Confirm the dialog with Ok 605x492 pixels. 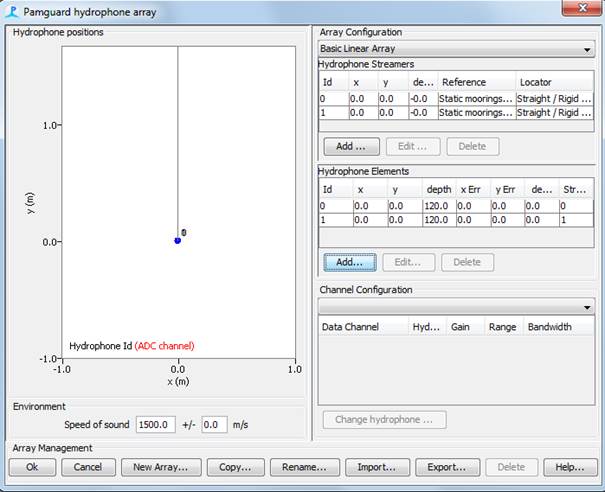coord(32,467)
